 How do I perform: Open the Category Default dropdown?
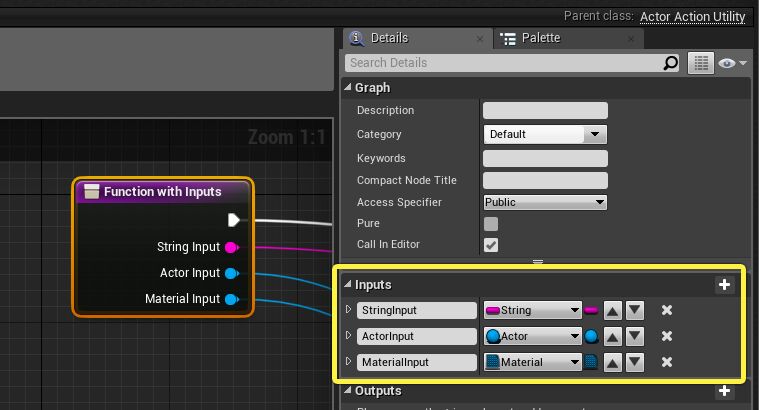(x=545, y=134)
